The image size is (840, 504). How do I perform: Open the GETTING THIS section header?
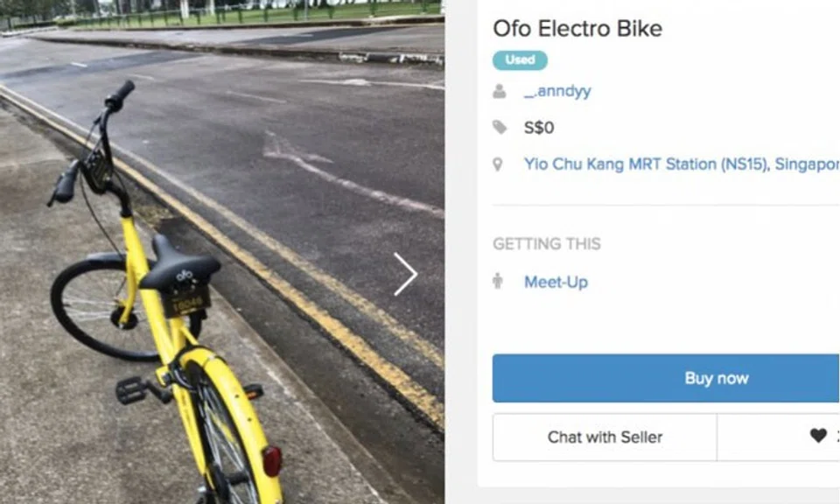pyautogui.click(x=546, y=245)
